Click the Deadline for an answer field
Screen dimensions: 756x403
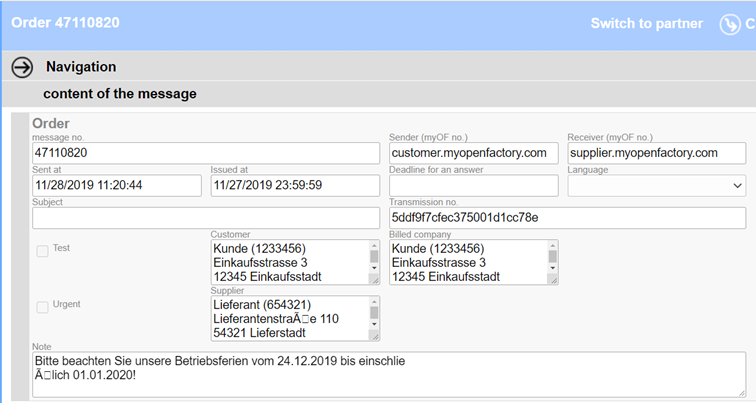click(473, 186)
